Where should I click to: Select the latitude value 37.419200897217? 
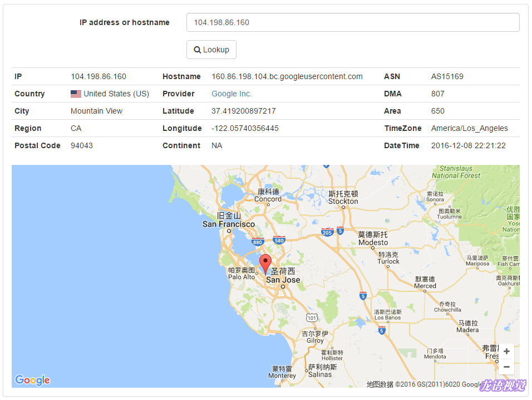coord(244,111)
